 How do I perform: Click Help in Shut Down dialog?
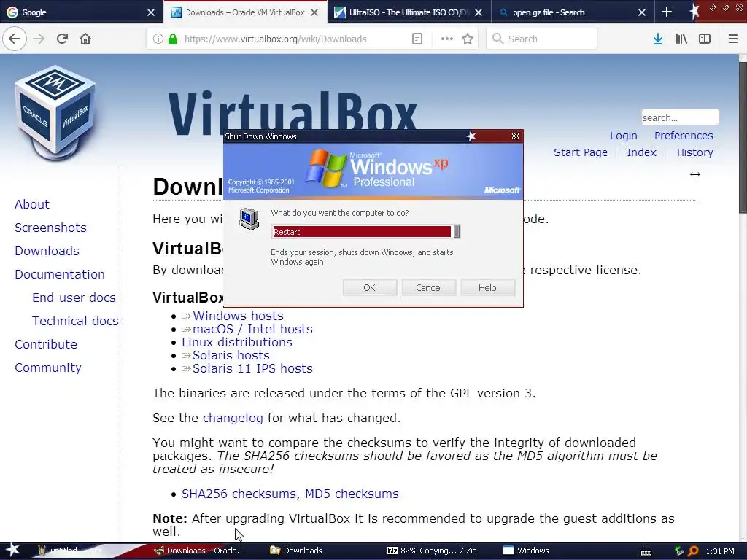(487, 287)
